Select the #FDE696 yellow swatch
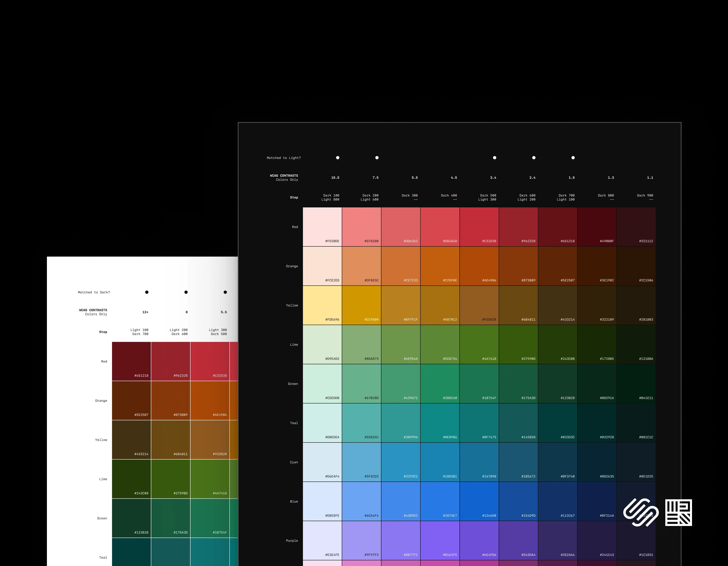The image size is (728, 566). pos(322,305)
